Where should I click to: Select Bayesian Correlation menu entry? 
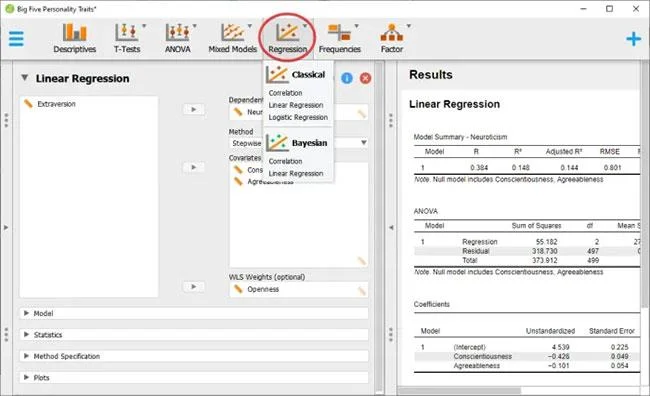click(x=285, y=161)
